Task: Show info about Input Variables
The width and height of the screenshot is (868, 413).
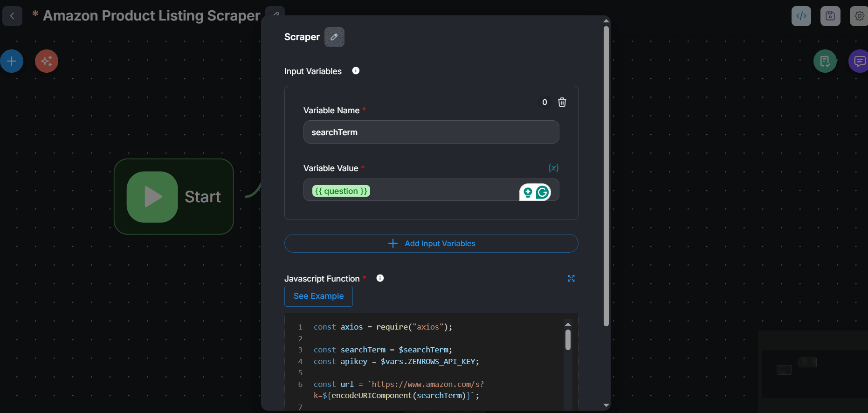Action: 356,71
